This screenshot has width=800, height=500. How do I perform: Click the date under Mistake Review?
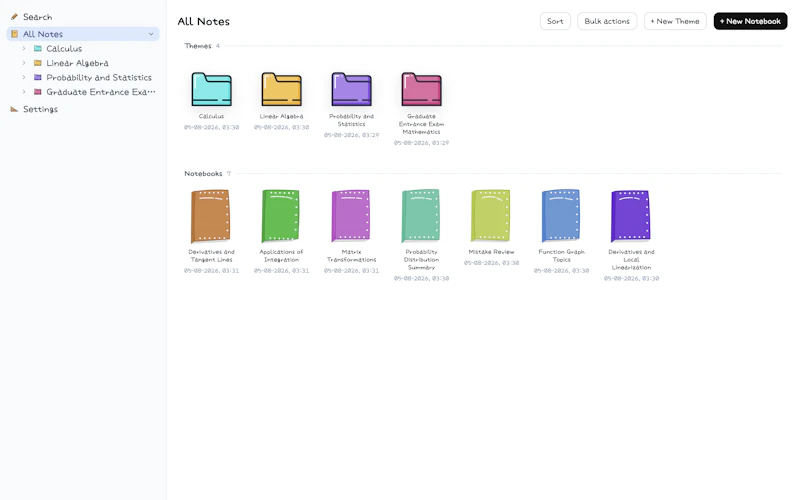491,263
